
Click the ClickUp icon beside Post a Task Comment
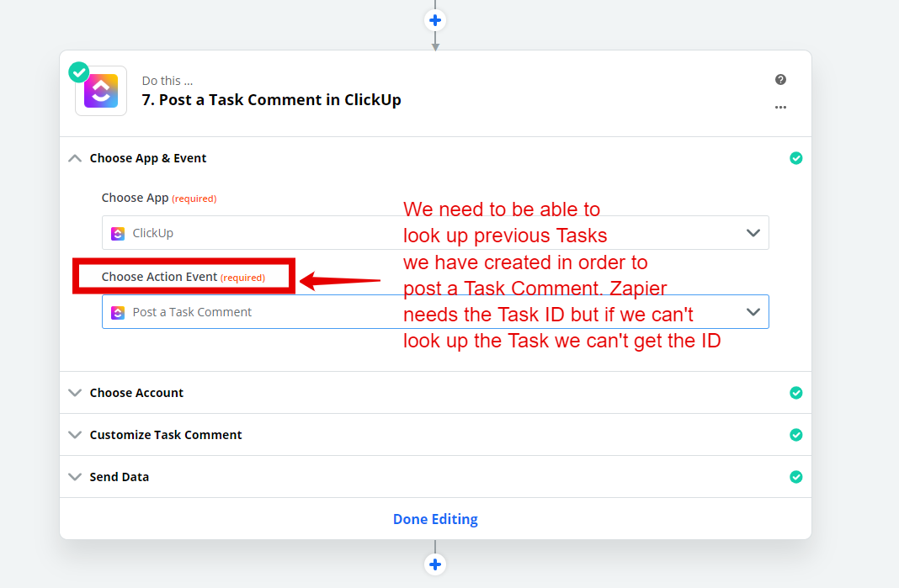click(118, 312)
